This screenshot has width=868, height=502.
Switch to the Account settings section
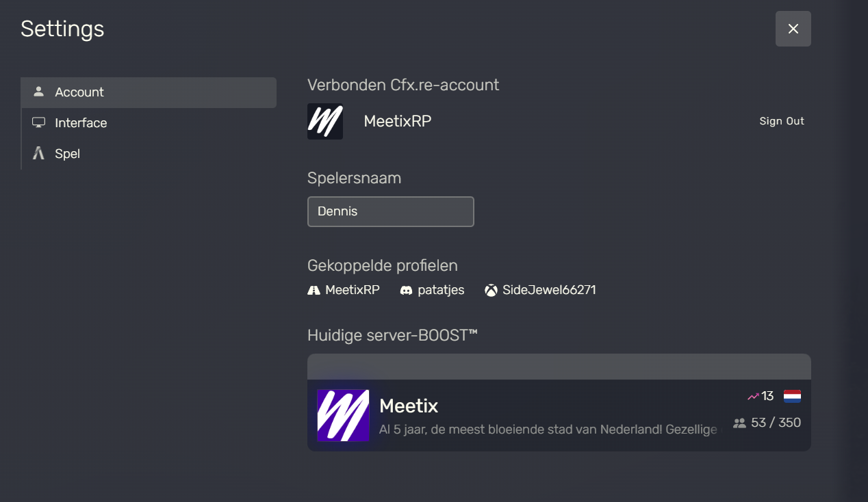point(79,92)
